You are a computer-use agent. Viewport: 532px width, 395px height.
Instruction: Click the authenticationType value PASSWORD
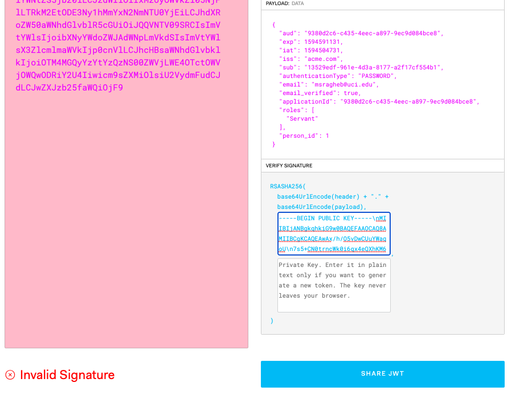377,76
